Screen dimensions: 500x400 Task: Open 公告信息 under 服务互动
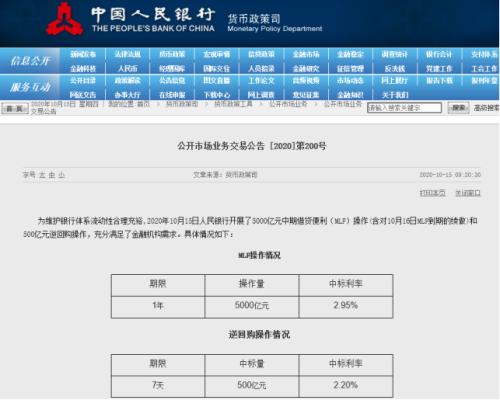click(x=172, y=81)
